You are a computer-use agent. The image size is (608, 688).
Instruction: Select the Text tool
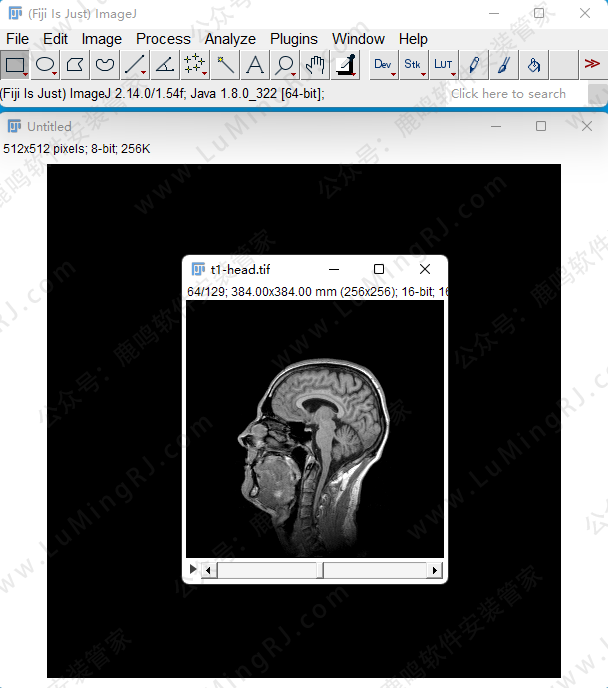pos(255,65)
